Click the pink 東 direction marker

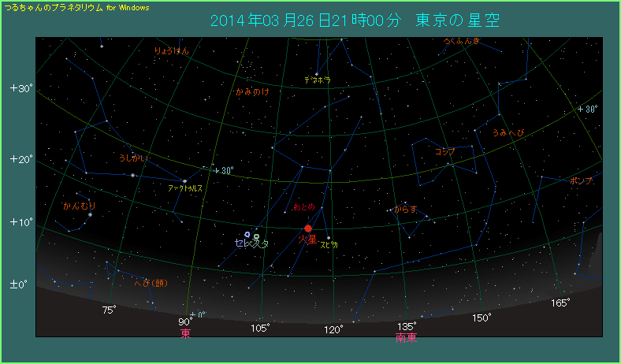186,333
